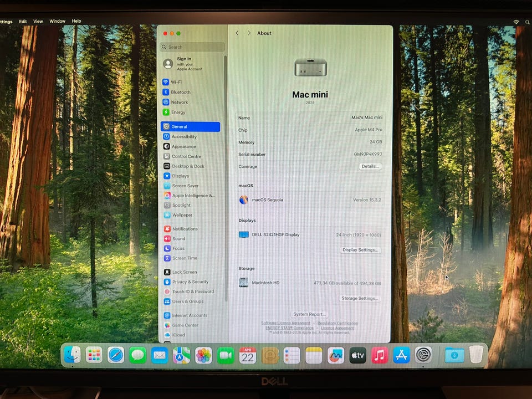Open the Software Licence Agreement link

286,323
